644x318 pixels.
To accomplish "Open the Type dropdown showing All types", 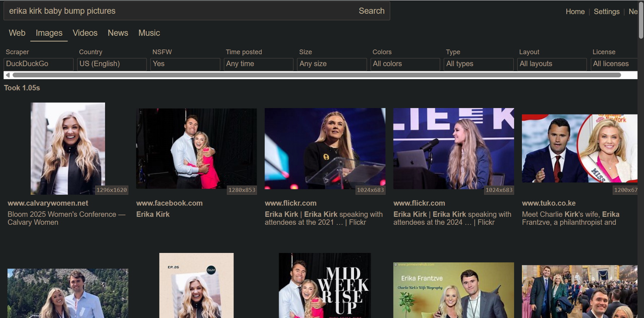I will click(x=479, y=64).
